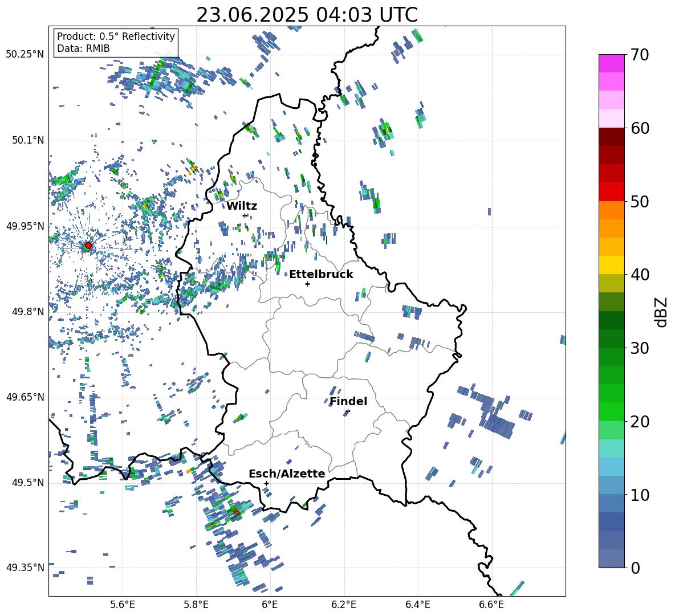This screenshot has width=675, height=616.
Task: Click the colorbar tick label 20
Action: click(x=640, y=422)
